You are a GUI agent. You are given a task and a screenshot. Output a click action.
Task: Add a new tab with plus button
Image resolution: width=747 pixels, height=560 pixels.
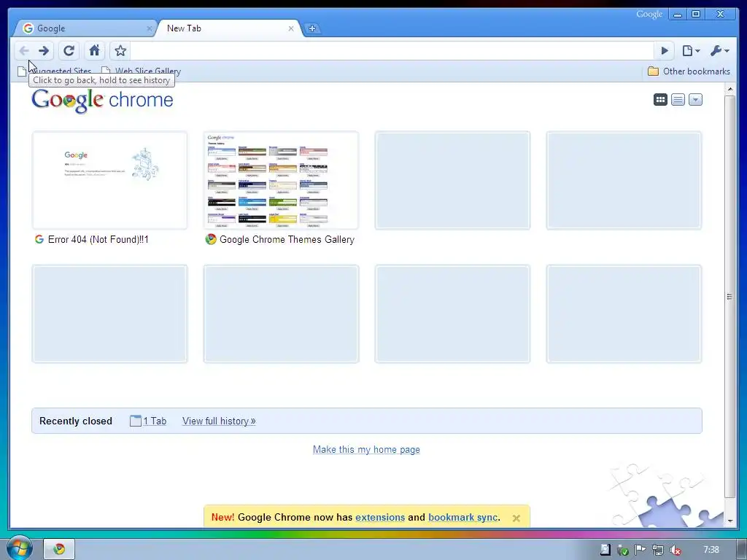pyautogui.click(x=312, y=28)
